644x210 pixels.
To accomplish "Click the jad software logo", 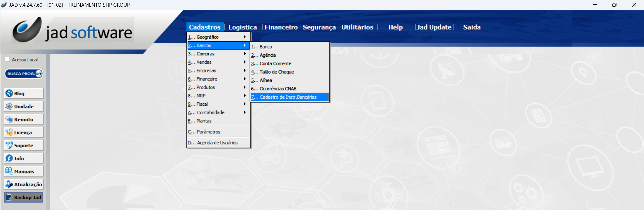I will [x=73, y=31].
